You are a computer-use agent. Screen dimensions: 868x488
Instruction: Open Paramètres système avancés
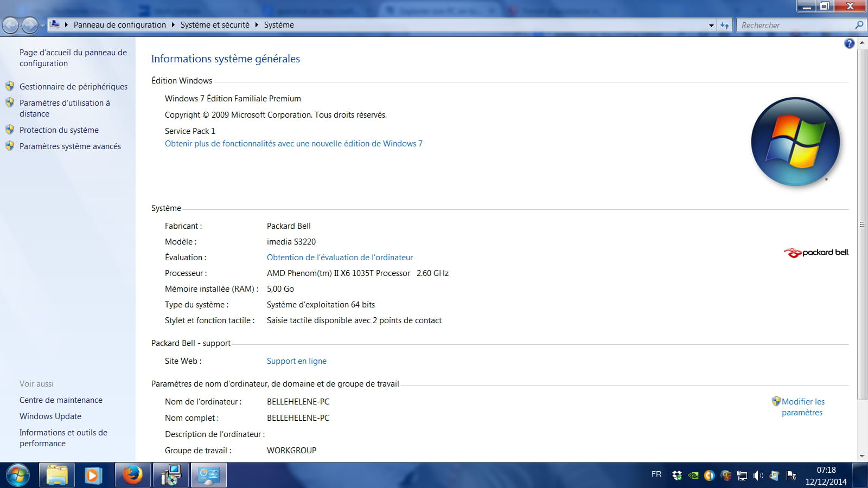click(70, 146)
